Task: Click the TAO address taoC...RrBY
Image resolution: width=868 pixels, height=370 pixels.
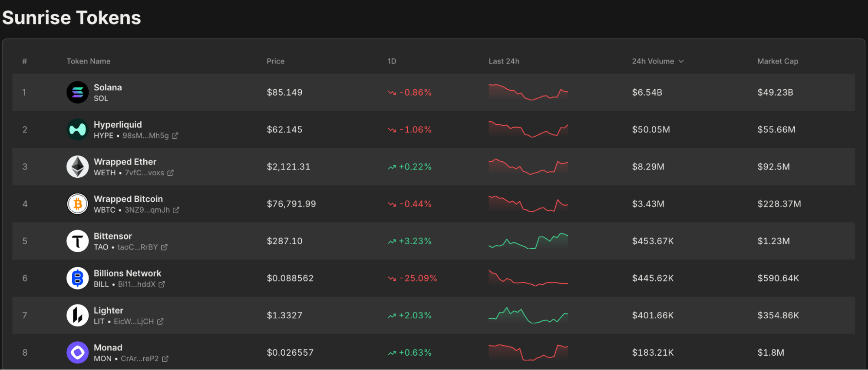Action: pyautogui.click(x=138, y=247)
